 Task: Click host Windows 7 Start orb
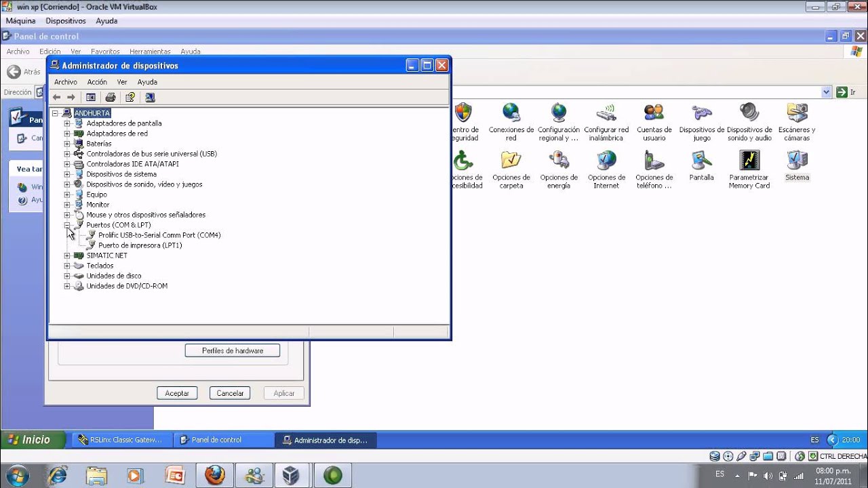(16, 474)
